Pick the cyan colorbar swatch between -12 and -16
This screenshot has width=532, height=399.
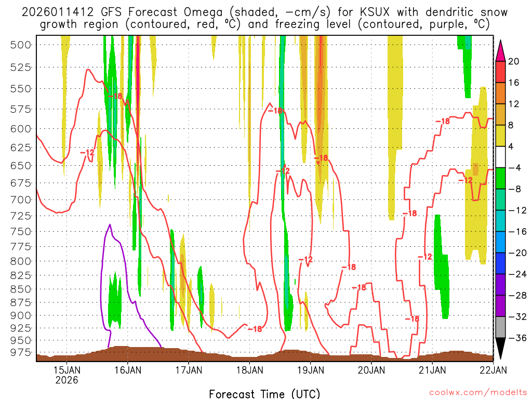point(500,221)
